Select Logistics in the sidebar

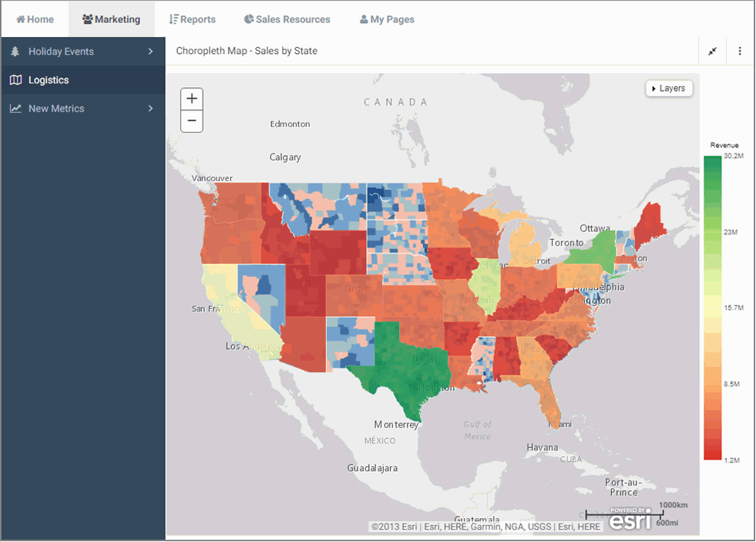click(x=49, y=80)
